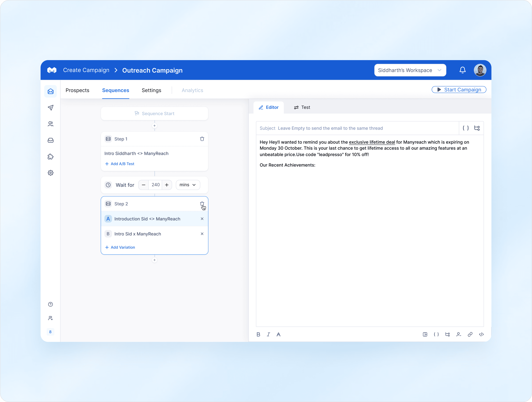Image resolution: width=532 pixels, height=402 pixels.
Task: Increase wait time with plus stepper
Action: coord(167,185)
